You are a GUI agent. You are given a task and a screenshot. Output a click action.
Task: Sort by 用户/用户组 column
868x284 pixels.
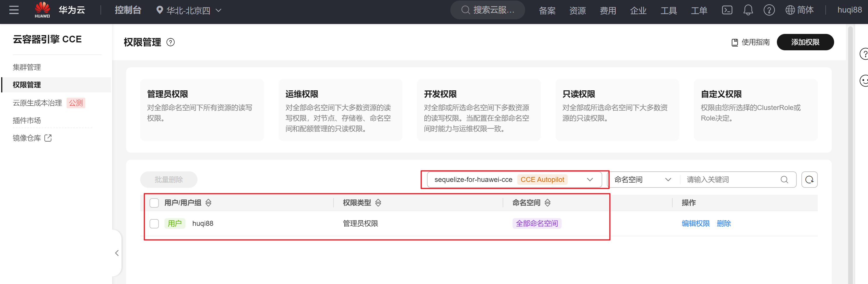209,203
